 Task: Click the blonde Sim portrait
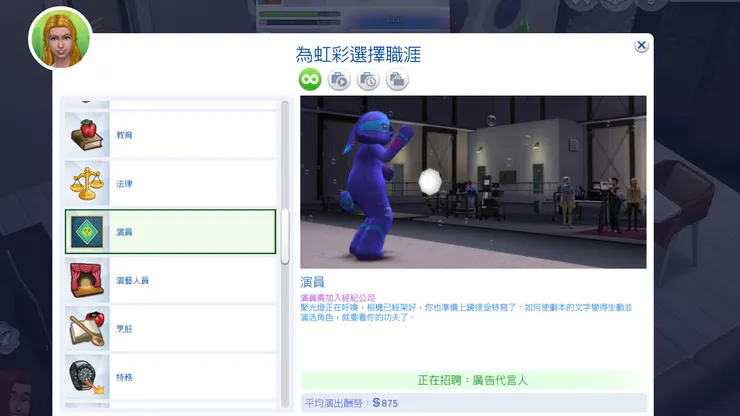click(60, 39)
